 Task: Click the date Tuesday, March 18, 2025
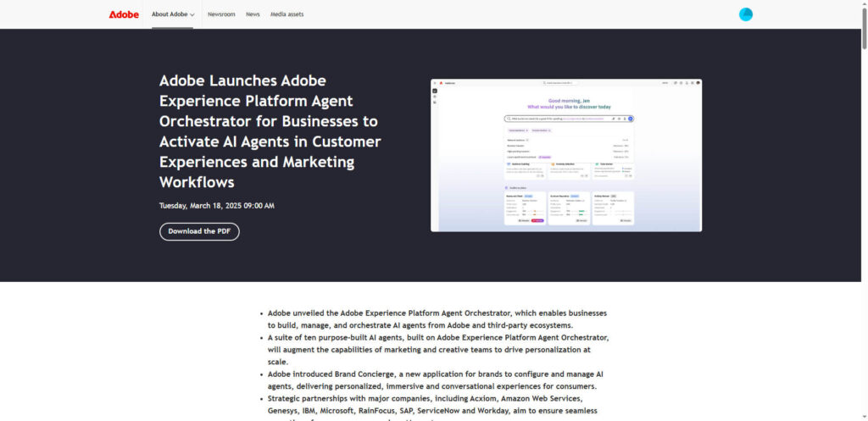[x=216, y=206]
